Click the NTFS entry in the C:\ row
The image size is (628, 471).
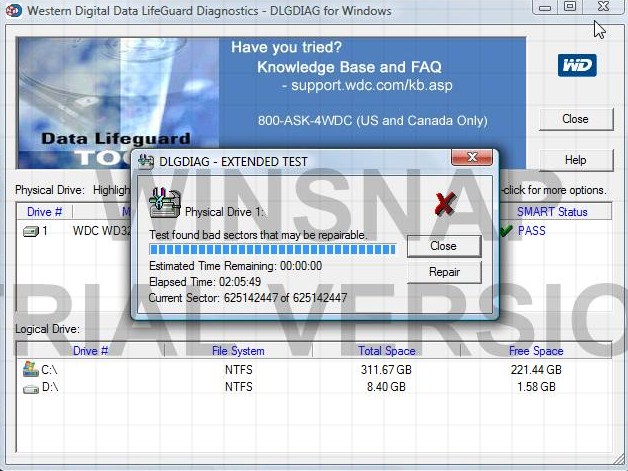[239, 369]
